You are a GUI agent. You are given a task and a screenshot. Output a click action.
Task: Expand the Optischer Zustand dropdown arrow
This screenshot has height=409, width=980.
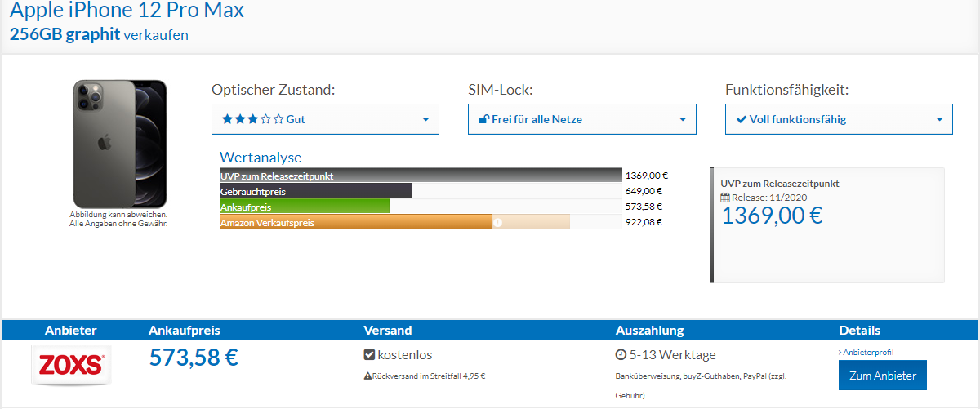tap(425, 119)
